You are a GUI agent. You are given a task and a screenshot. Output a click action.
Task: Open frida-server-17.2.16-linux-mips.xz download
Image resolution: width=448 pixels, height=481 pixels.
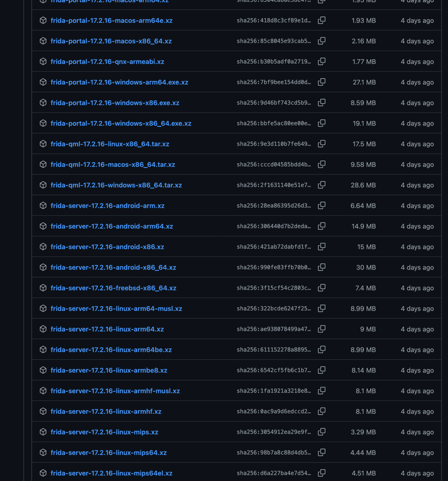104,432
